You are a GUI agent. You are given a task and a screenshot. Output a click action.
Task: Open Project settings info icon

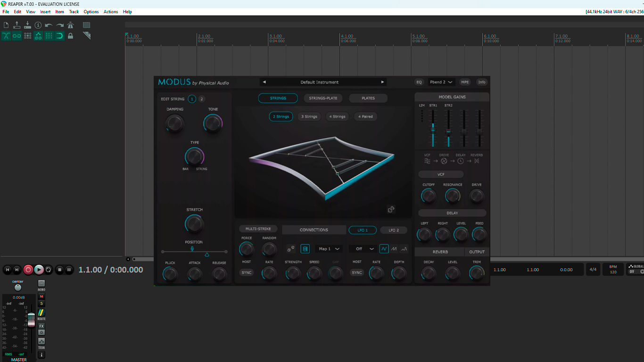click(38, 25)
